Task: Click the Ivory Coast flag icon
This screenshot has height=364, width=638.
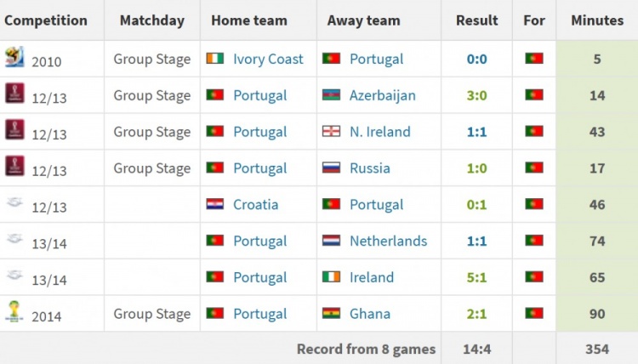Action: pyautogui.click(x=215, y=59)
